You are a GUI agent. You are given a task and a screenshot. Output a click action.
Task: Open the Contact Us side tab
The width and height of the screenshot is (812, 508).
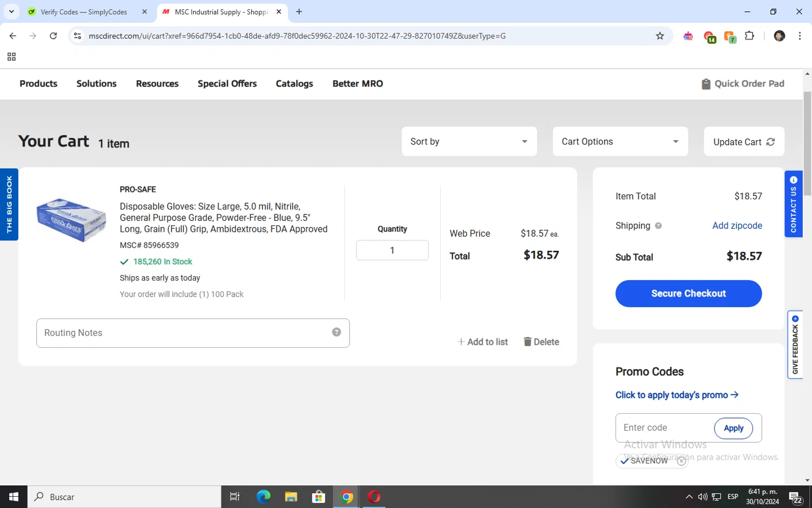pyautogui.click(x=793, y=204)
